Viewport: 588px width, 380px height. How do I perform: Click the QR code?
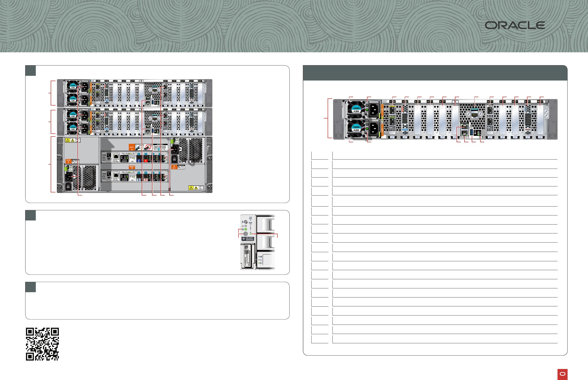point(42,344)
